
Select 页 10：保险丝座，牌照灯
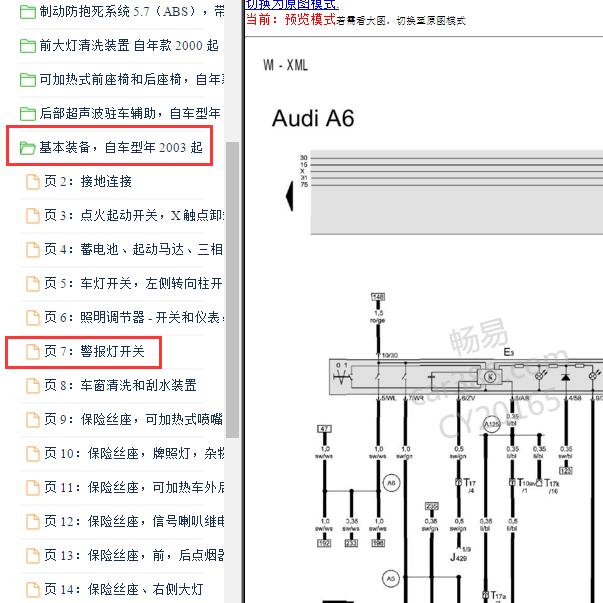tap(125, 453)
